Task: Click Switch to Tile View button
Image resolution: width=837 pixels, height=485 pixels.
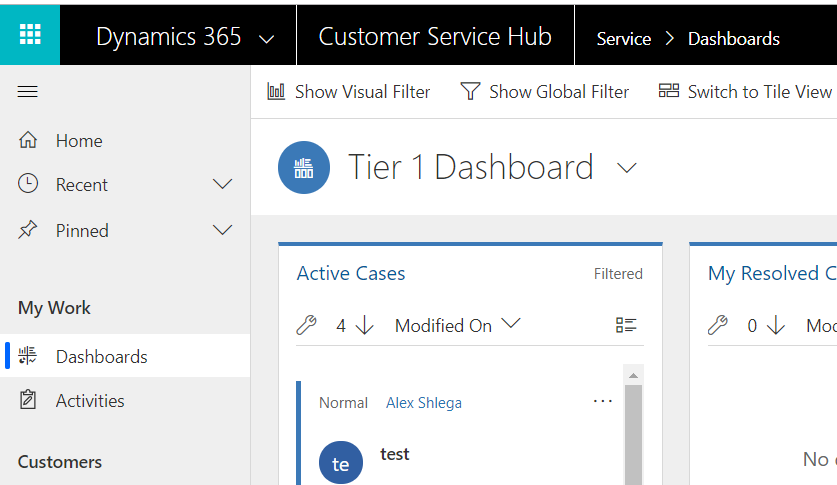Action: pos(745,92)
